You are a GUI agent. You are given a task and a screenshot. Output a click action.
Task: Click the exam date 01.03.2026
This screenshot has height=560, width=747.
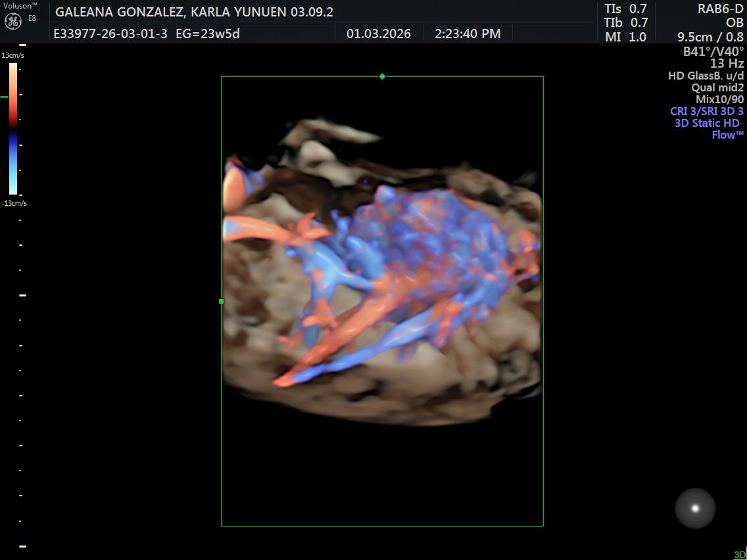379,34
